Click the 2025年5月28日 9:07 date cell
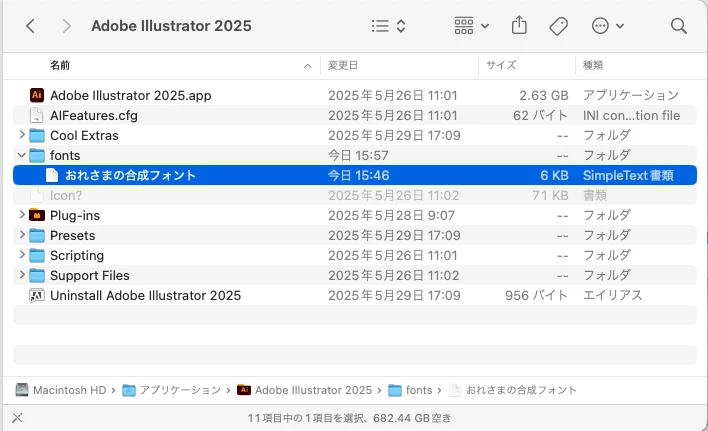The width and height of the screenshot is (708, 431). click(x=391, y=215)
